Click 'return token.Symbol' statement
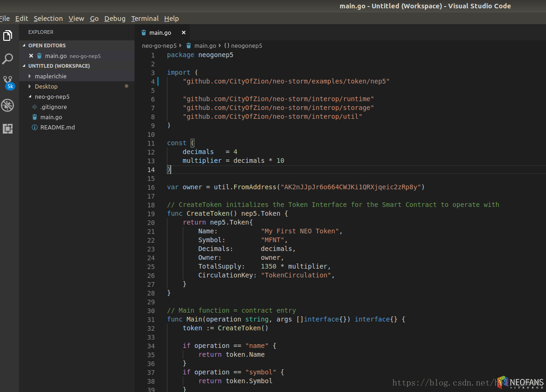546x392 pixels. click(x=235, y=381)
